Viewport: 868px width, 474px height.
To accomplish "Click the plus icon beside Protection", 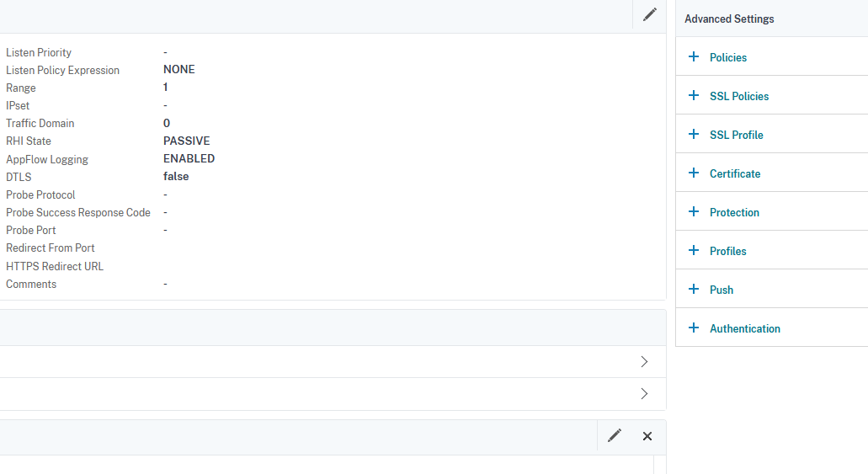I will tap(694, 212).
